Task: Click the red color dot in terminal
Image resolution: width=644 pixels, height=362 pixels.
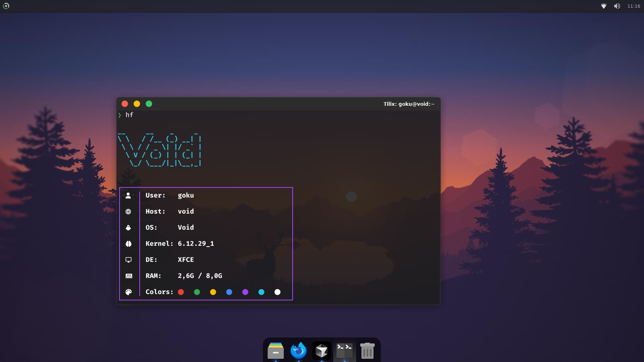Action: (181, 292)
